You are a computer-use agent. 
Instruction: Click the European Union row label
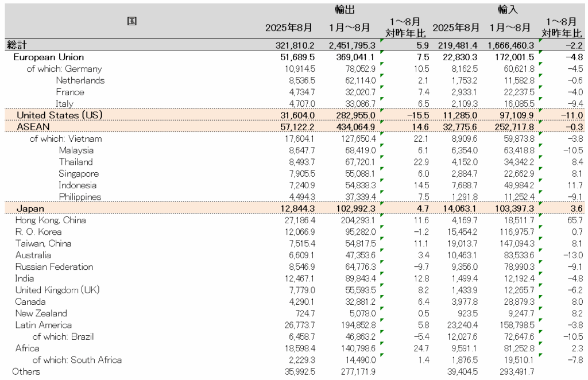click(48, 57)
